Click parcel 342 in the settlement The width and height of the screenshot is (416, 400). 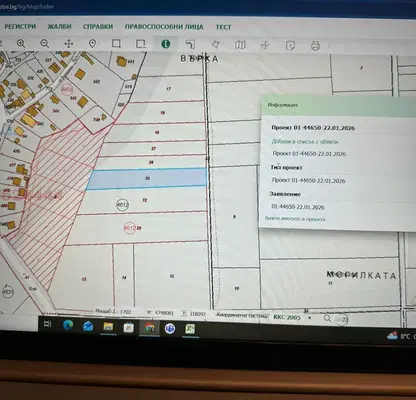click(96, 81)
